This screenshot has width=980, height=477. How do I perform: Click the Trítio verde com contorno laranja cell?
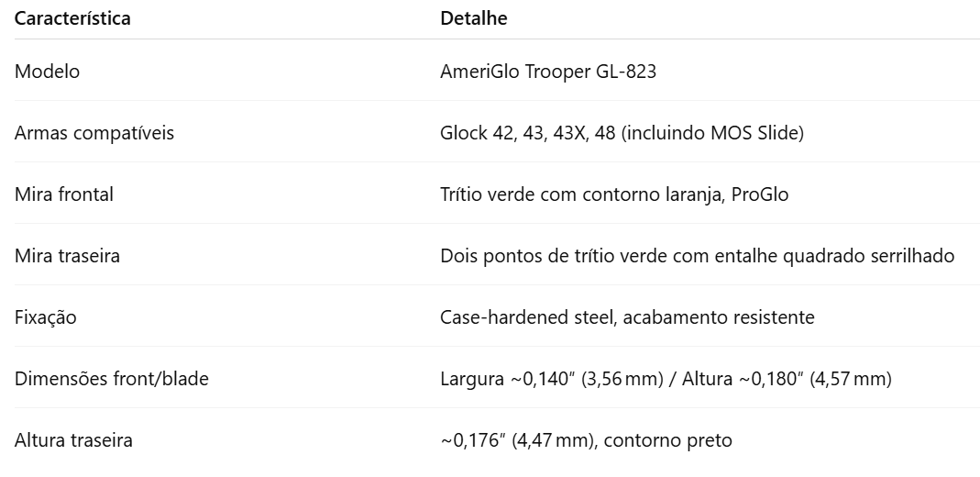614,194
